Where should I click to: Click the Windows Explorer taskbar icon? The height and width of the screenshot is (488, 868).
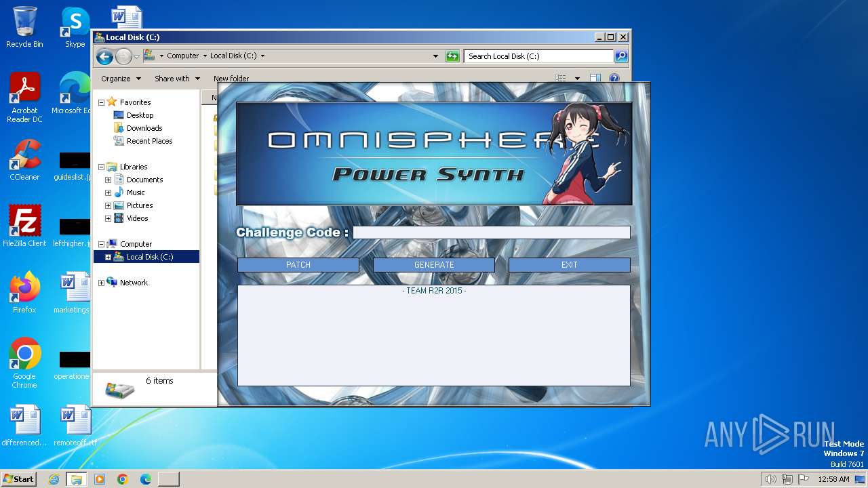click(77, 479)
